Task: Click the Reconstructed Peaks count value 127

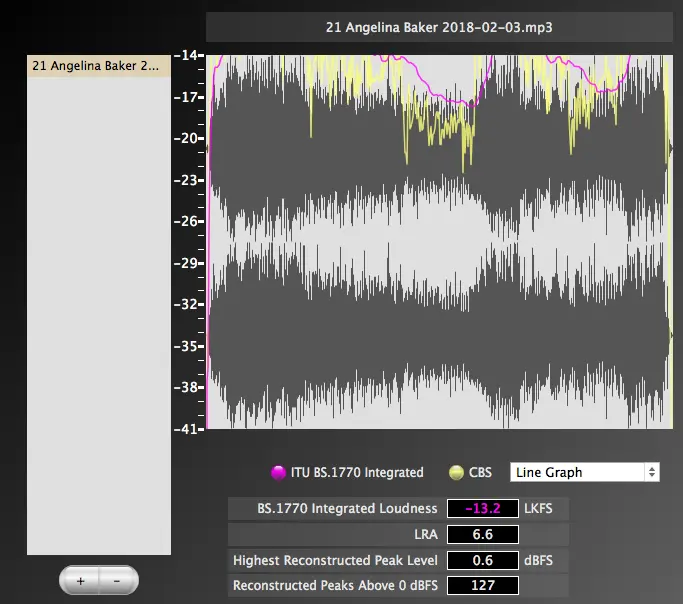Action: (483, 585)
